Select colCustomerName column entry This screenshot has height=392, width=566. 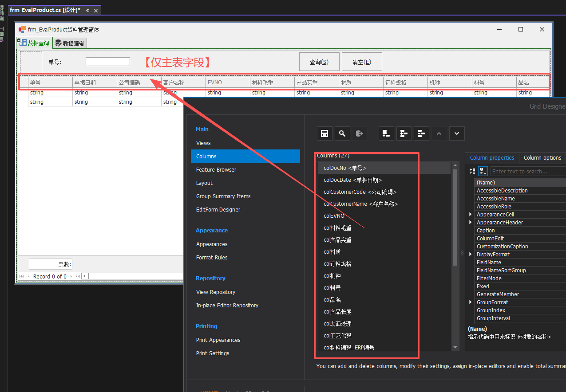[384, 204]
